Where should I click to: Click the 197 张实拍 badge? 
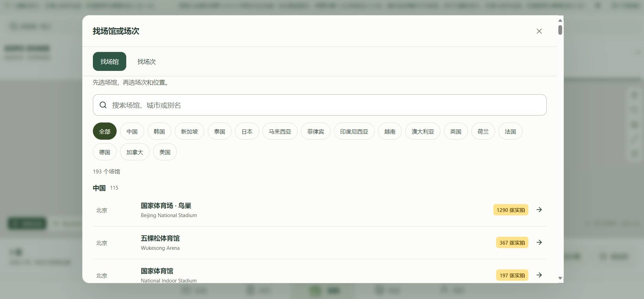click(512, 275)
